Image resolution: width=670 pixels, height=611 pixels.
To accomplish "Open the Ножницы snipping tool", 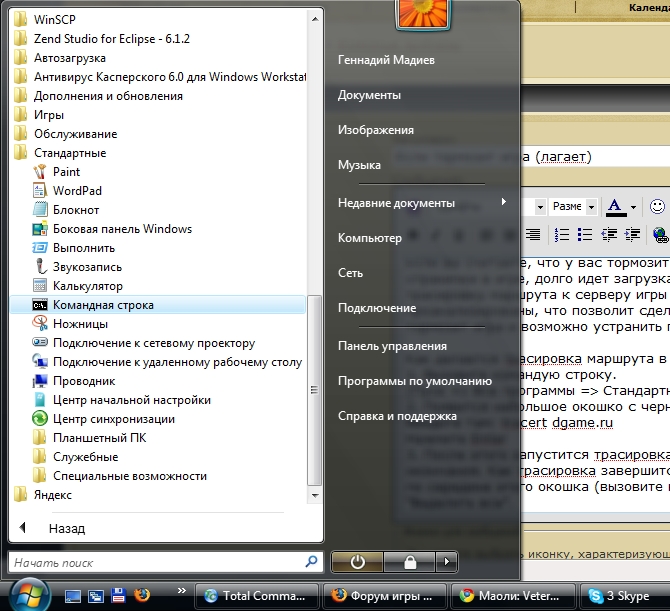I will click(80, 324).
